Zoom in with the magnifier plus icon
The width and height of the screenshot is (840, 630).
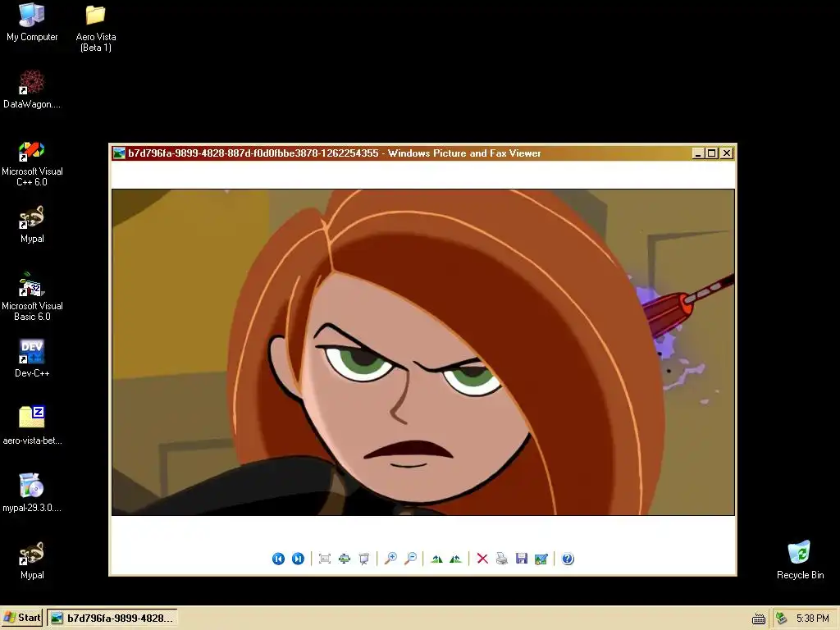coord(391,559)
